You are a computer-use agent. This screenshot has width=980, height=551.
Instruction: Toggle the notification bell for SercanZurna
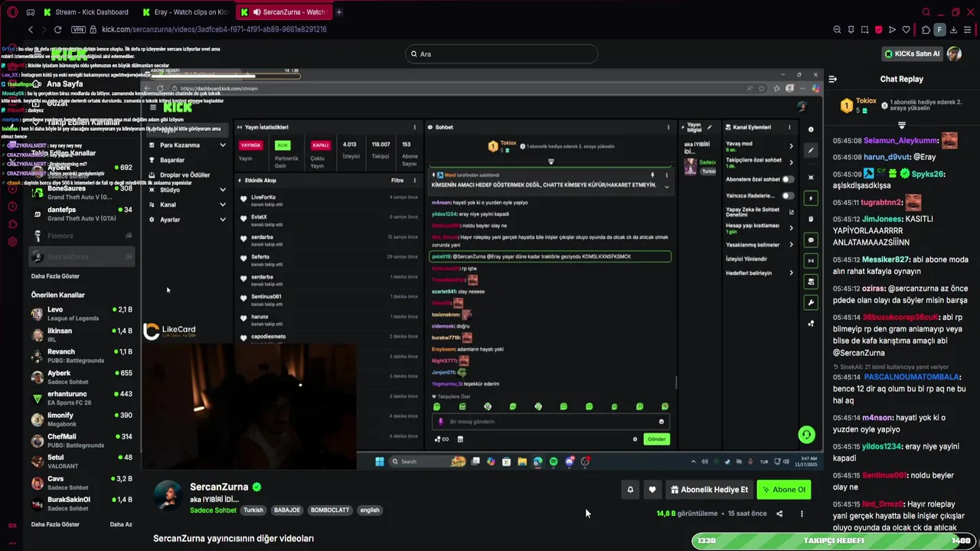point(630,490)
